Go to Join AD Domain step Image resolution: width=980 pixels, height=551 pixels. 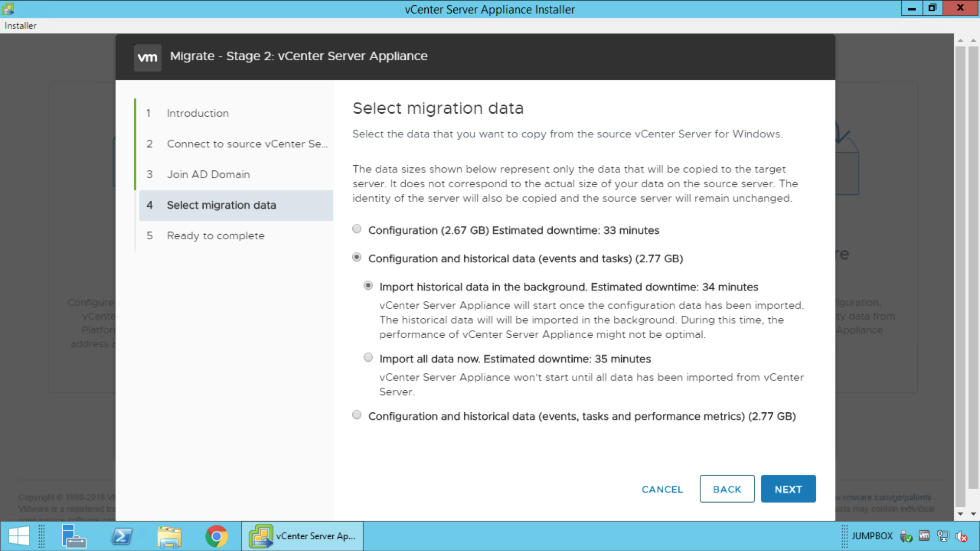click(208, 174)
